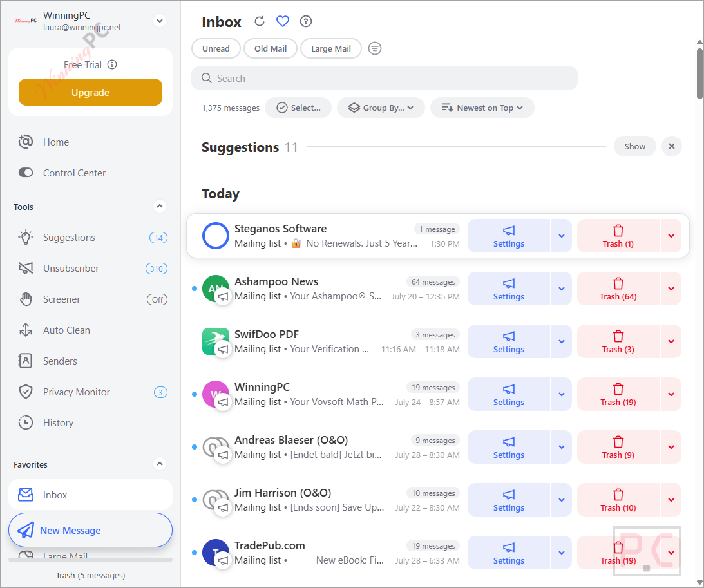The width and height of the screenshot is (704, 588).
Task: Open the Senders tool
Action: click(90, 361)
